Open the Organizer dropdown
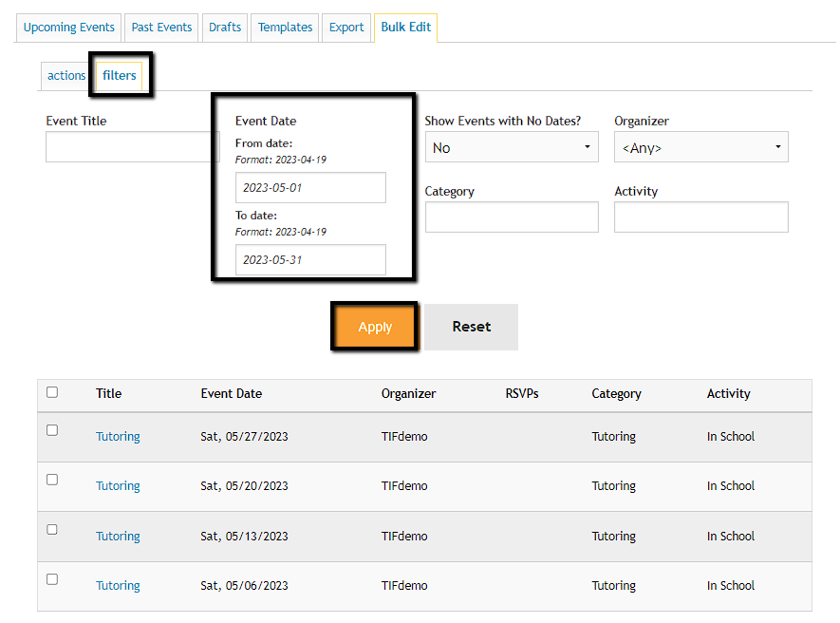Screen dimensions: 840x623 click(700, 147)
